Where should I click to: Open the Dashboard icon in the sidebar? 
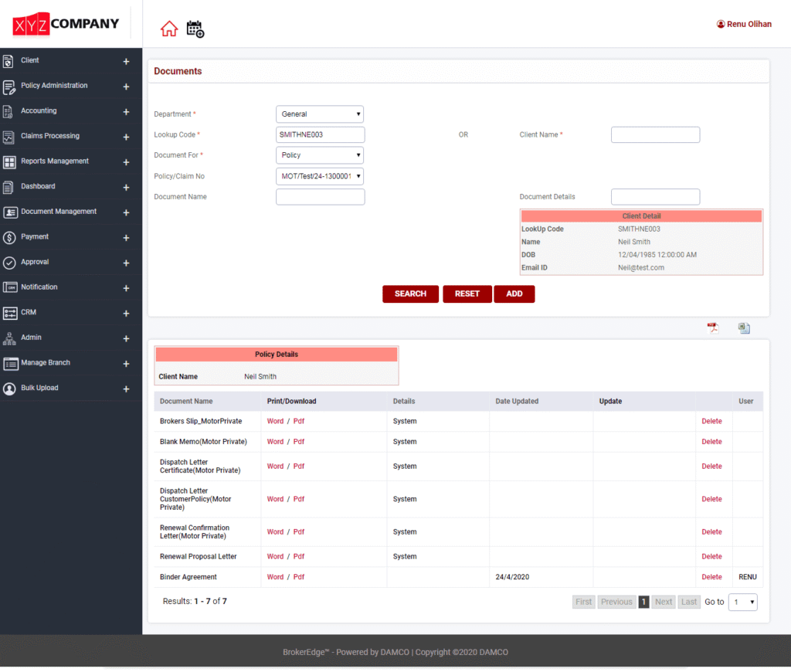point(10,186)
